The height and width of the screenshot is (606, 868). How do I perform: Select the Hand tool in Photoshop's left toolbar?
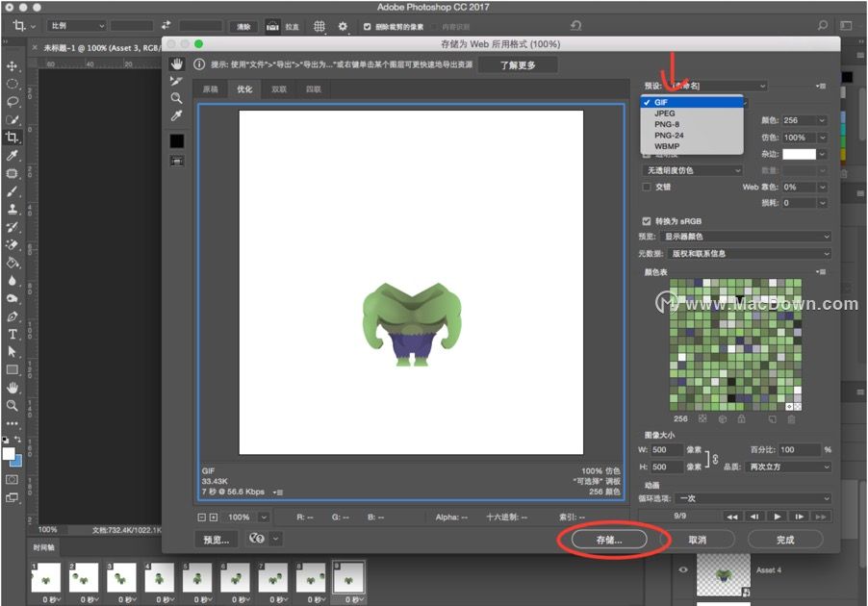pos(12,388)
